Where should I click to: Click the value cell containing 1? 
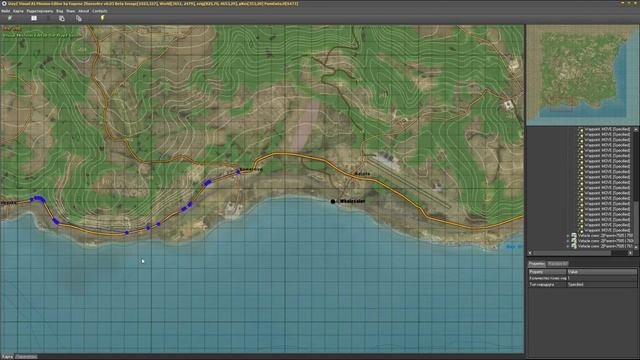(x=602, y=278)
